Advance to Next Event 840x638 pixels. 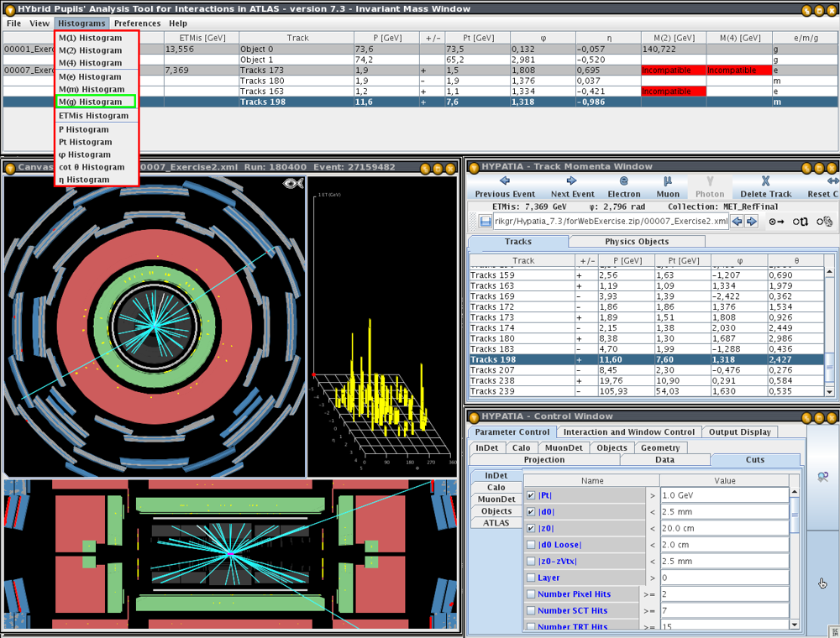pos(572,186)
